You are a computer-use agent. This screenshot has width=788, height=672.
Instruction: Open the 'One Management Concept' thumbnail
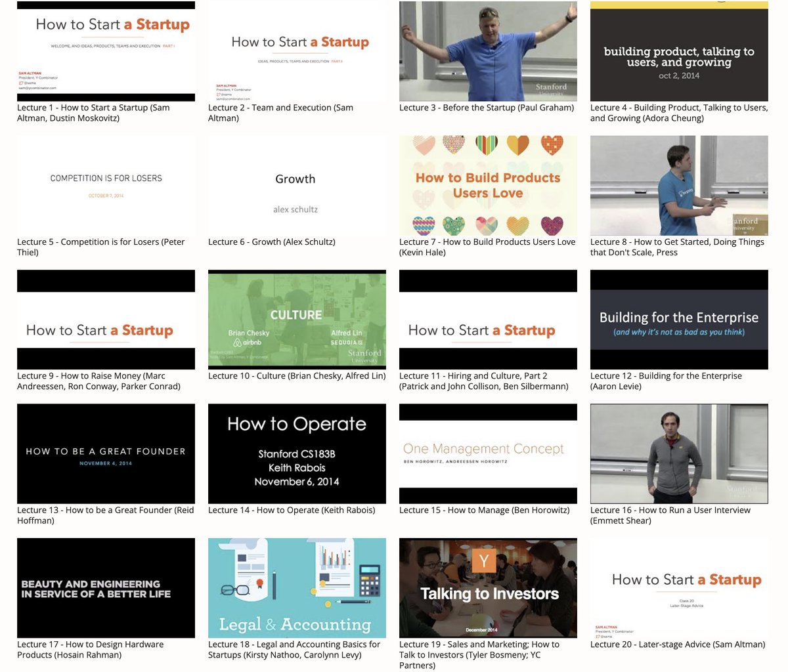pos(488,454)
